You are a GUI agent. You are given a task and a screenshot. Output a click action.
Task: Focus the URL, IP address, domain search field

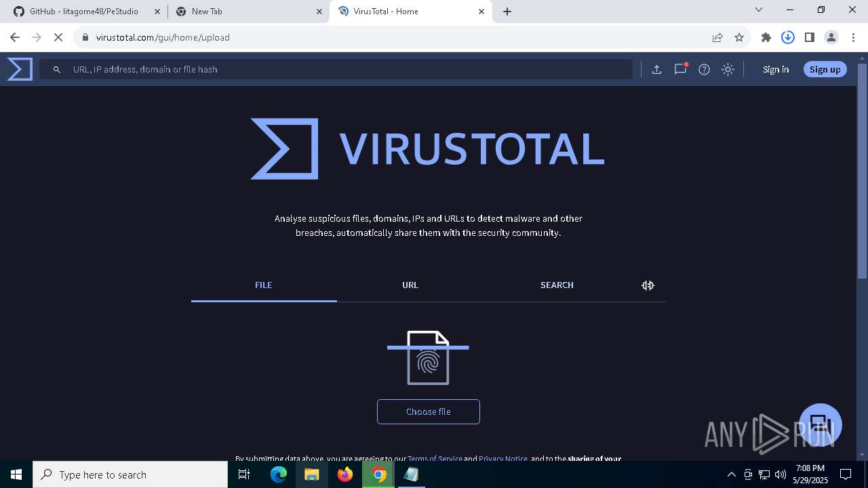coord(336,69)
